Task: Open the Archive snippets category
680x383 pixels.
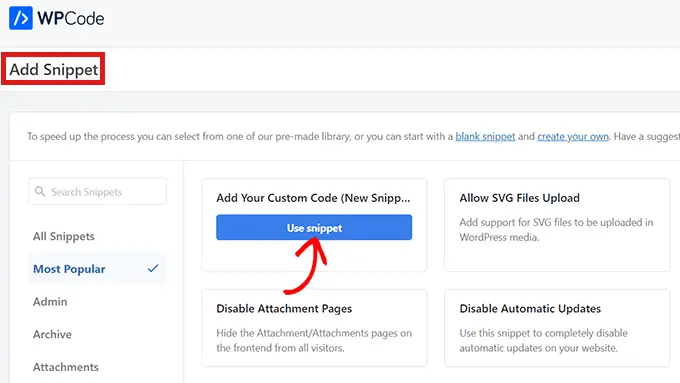Action: [x=52, y=334]
